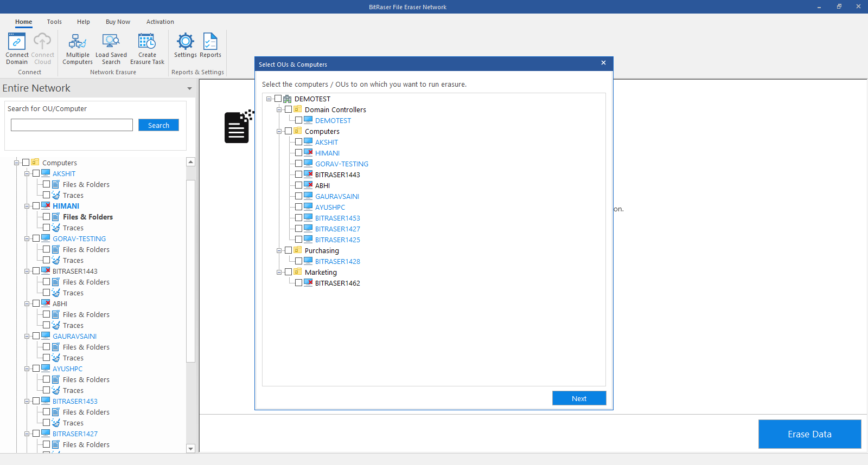The width and height of the screenshot is (868, 465).
Task: Check the Purchasing OU checkbox
Action: coord(288,250)
